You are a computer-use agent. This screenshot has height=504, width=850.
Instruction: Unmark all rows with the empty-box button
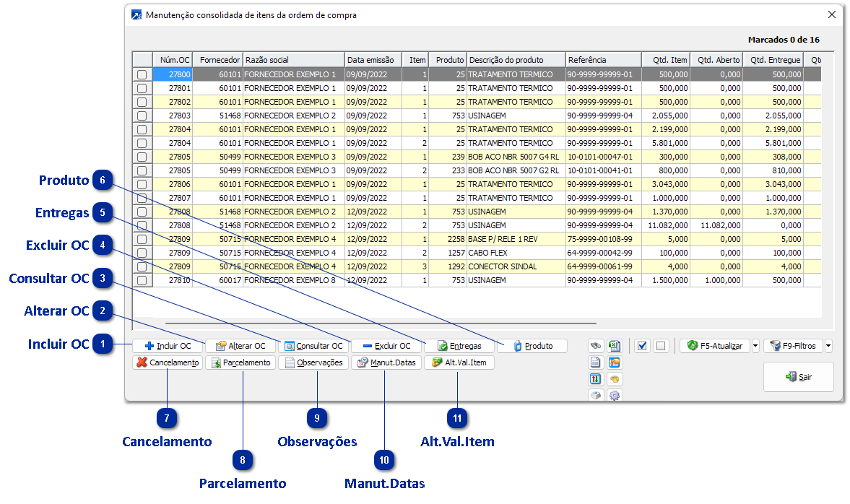660,346
